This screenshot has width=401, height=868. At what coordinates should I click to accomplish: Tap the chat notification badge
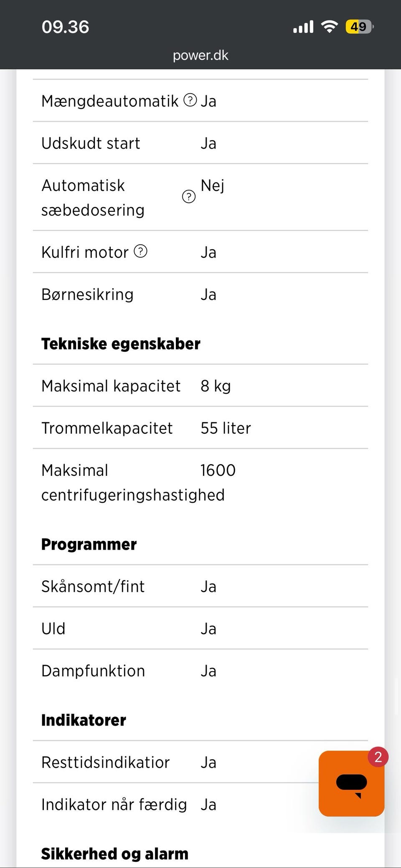(x=378, y=757)
